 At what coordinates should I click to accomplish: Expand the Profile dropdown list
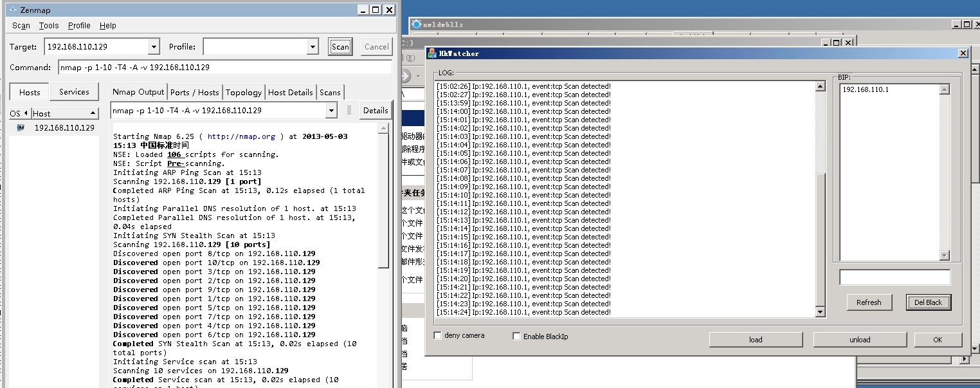pos(313,46)
